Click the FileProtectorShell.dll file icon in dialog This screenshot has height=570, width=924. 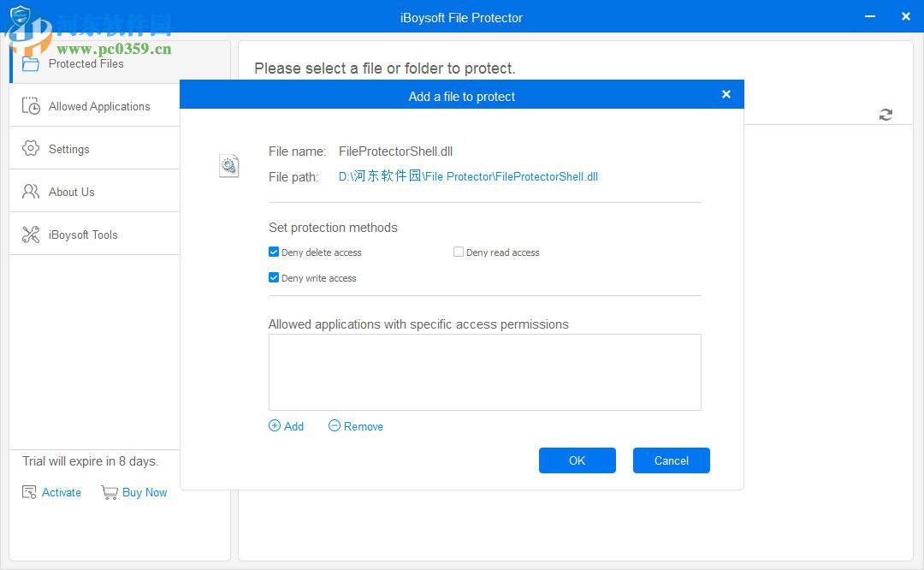click(x=228, y=165)
